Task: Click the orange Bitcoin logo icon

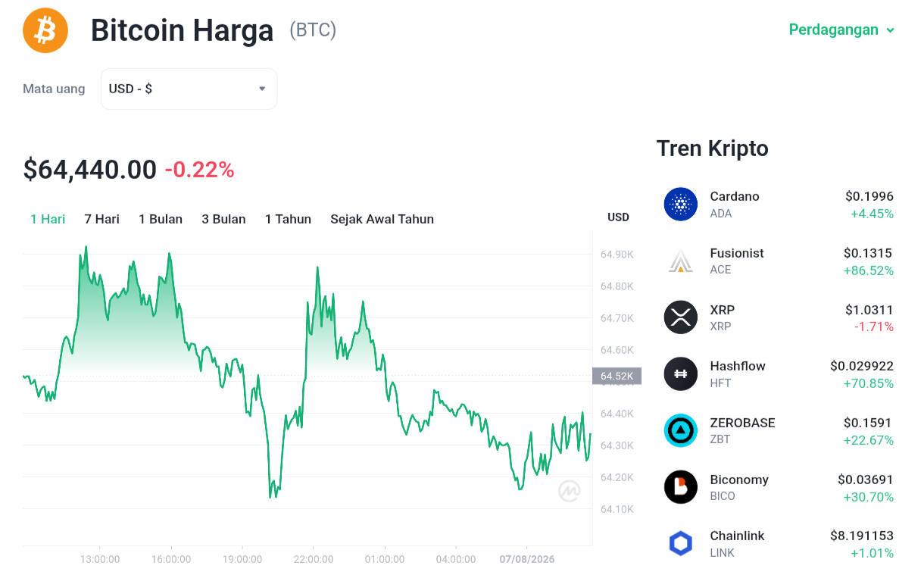Action: pos(45,30)
